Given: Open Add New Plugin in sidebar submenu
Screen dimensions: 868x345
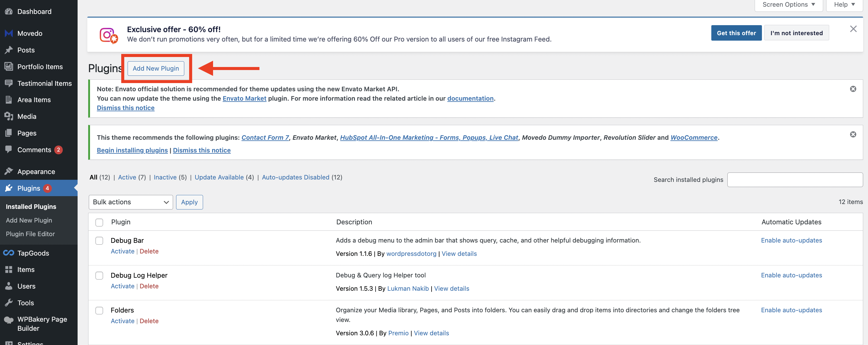Looking at the screenshot, I should point(29,220).
